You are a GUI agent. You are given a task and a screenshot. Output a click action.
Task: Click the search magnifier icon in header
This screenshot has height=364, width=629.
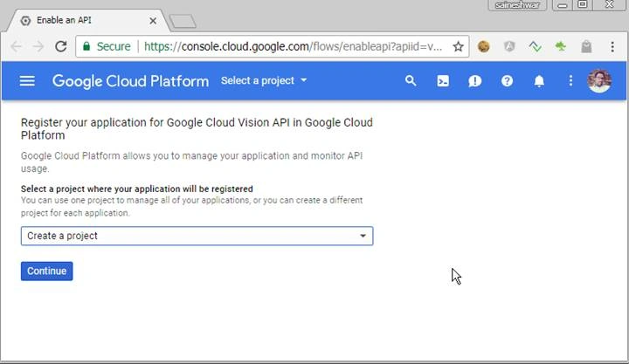[x=411, y=81]
